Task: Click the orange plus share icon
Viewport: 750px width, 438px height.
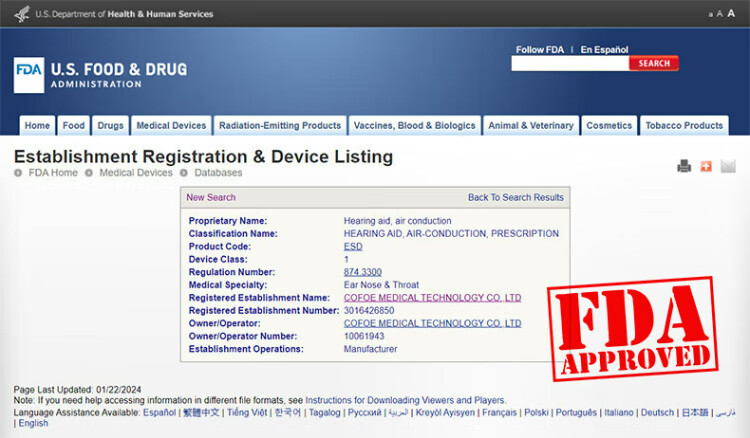Action: (x=706, y=166)
